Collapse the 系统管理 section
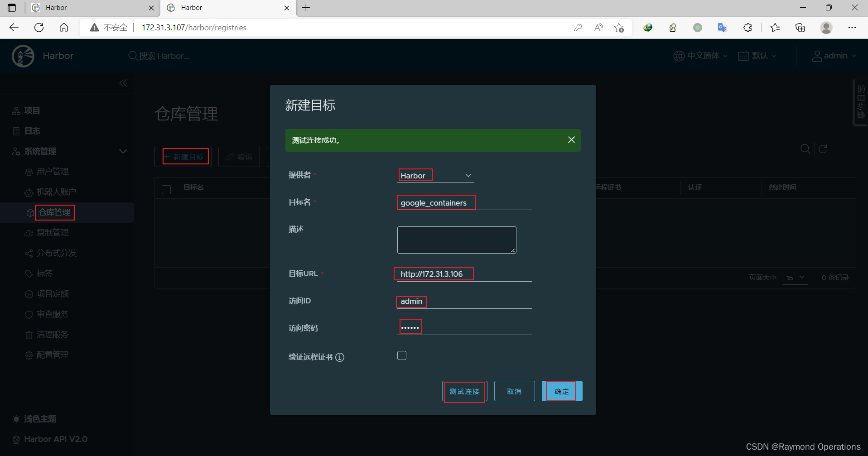 [123, 151]
